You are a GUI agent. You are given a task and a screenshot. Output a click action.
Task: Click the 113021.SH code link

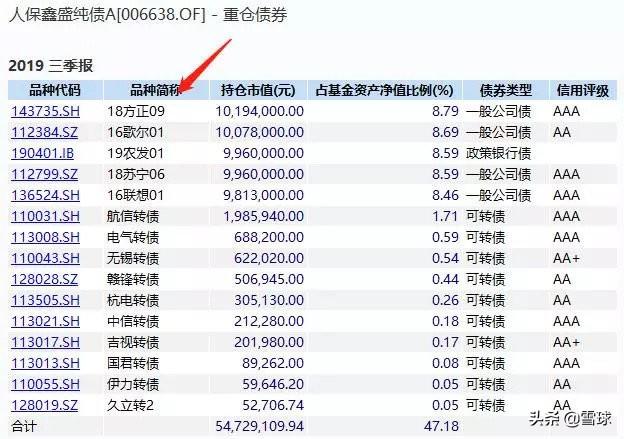45,322
